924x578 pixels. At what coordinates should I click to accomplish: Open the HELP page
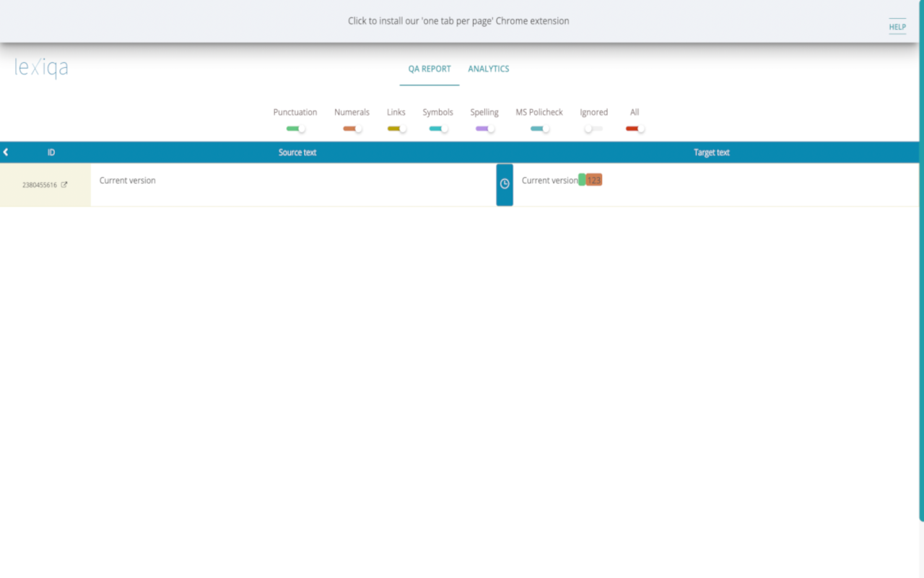coord(897,26)
